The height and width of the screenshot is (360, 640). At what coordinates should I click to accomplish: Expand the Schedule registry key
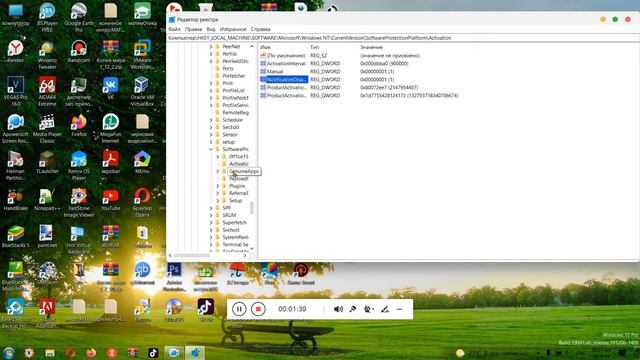click(x=211, y=120)
